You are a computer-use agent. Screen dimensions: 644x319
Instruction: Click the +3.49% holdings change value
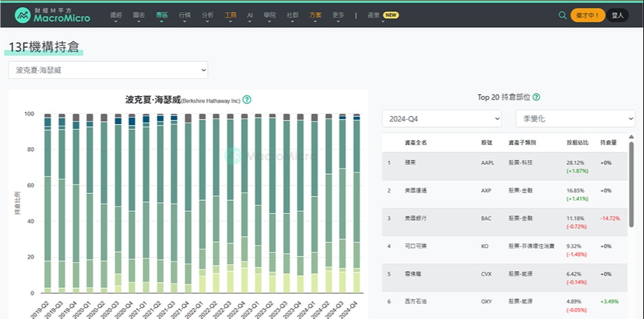click(x=609, y=302)
